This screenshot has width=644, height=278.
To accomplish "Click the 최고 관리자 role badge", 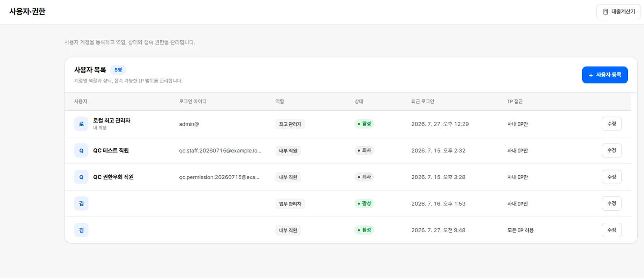I will (x=290, y=124).
